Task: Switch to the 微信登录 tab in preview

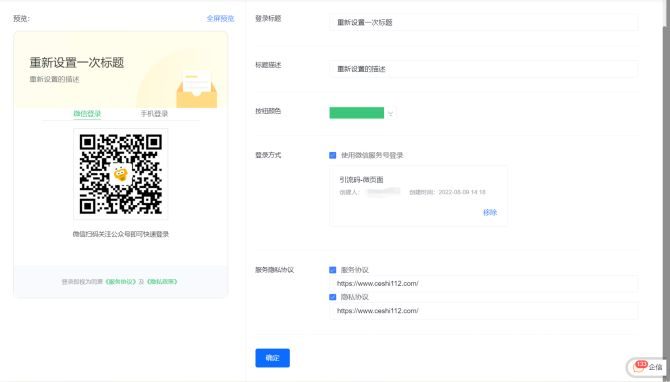Action: (87, 114)
